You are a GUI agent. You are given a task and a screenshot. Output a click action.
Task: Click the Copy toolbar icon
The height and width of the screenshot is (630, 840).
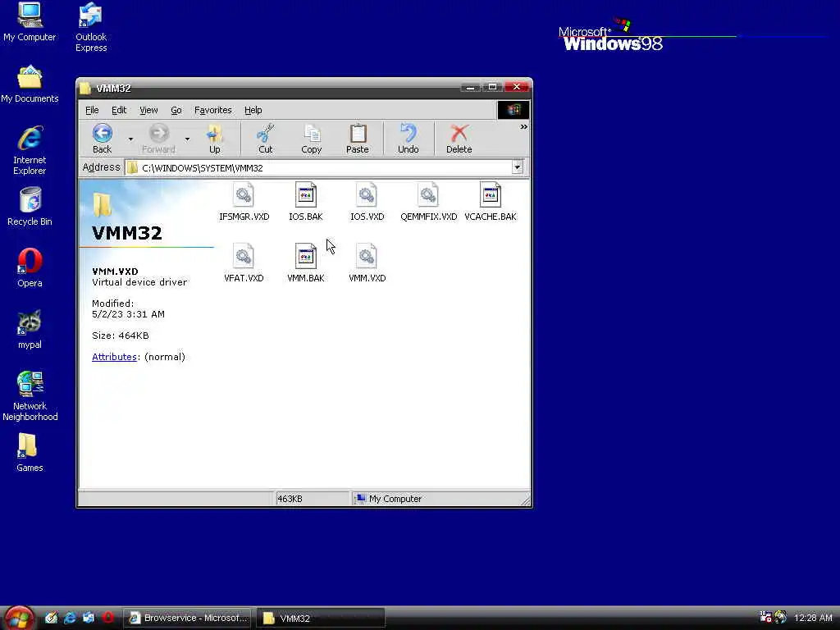pyautogui.click(x=311, y=139)
